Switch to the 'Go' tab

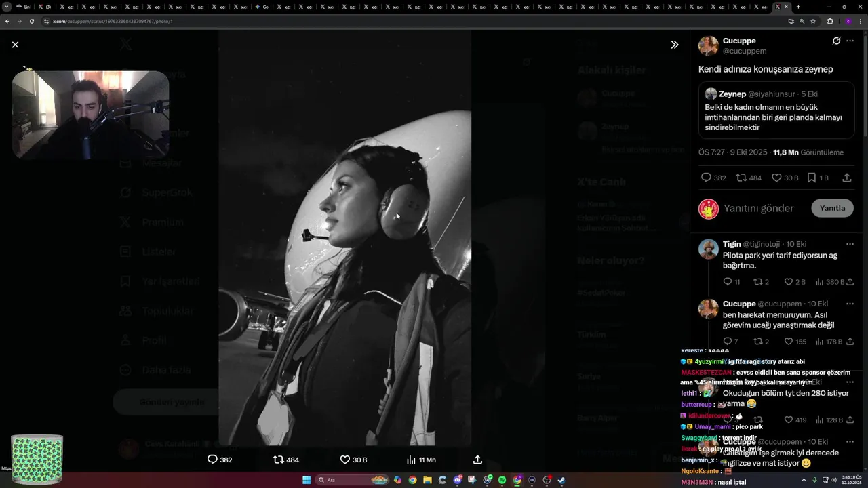262,7
